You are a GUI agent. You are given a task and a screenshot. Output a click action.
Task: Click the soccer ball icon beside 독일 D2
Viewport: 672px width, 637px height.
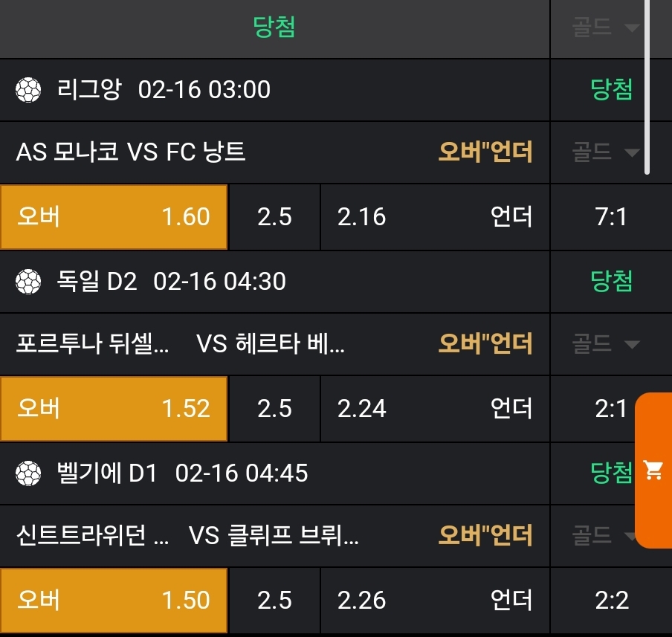28,282
